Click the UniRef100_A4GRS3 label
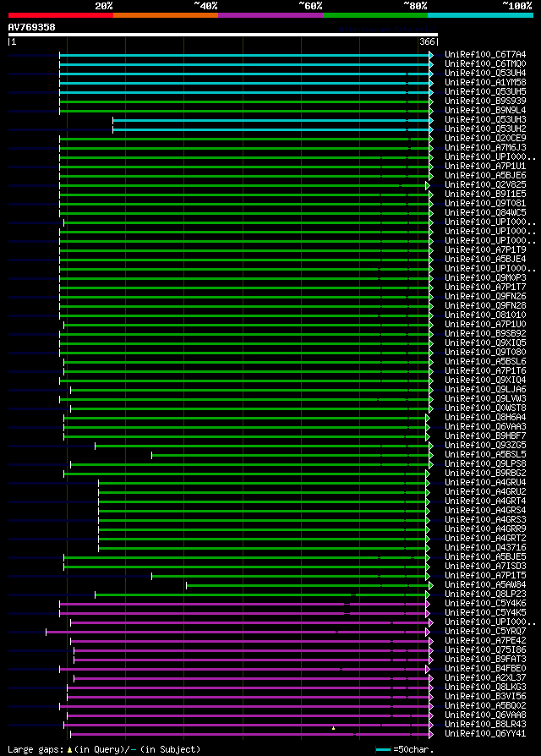The image size is (541, 756). click(485, 520)
